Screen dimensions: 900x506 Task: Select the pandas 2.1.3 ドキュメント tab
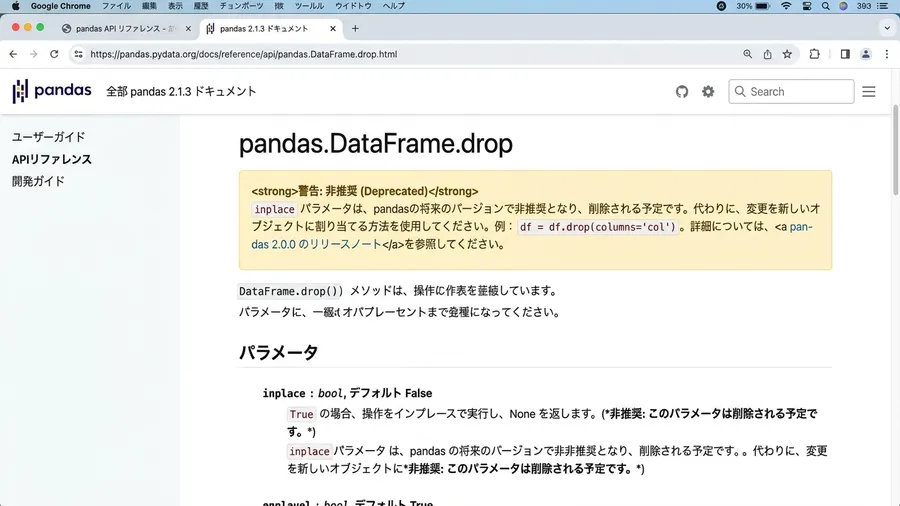click(271, 28)
